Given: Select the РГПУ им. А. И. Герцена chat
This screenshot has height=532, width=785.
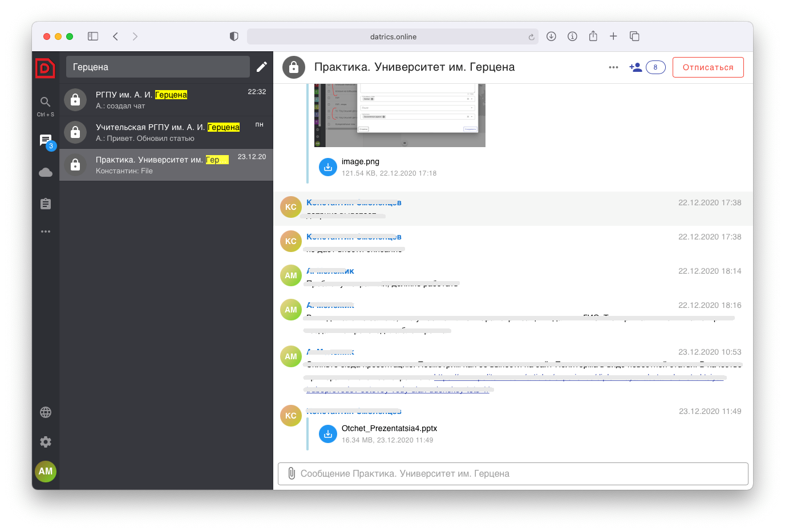Looking at the screenshot, I should pyautogui.click(x=166, y=100).
